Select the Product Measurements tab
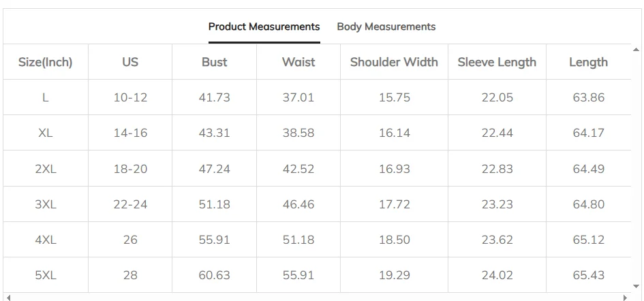 pyautogui.click(x=264, y=27)
